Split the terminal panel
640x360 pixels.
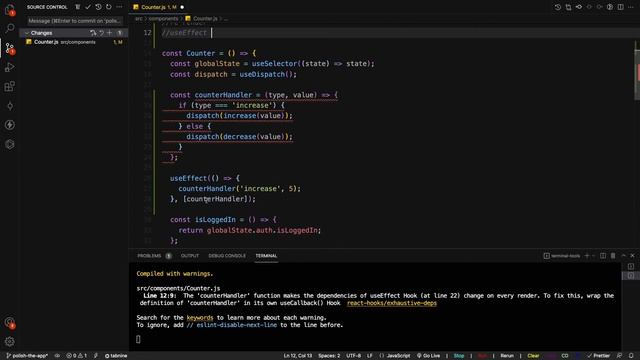pos(603,256)
